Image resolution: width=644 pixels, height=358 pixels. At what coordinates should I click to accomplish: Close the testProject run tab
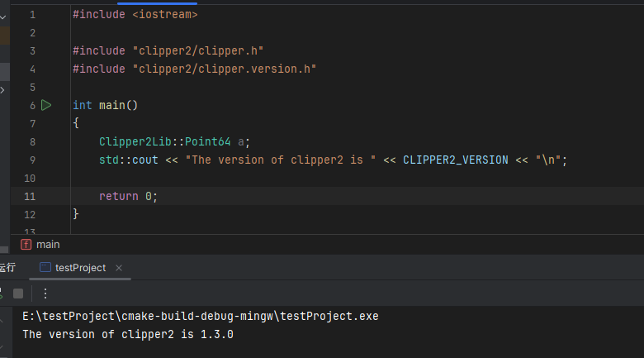(119, 268)
